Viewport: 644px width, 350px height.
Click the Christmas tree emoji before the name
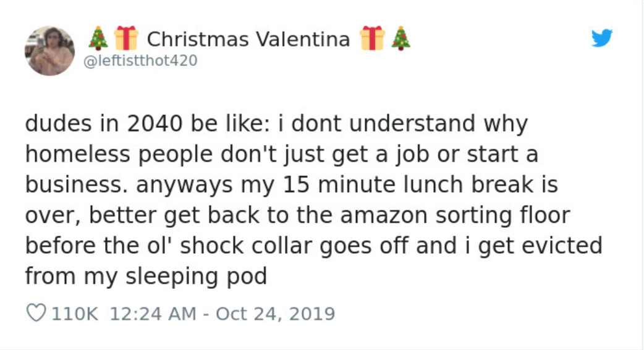98,38
